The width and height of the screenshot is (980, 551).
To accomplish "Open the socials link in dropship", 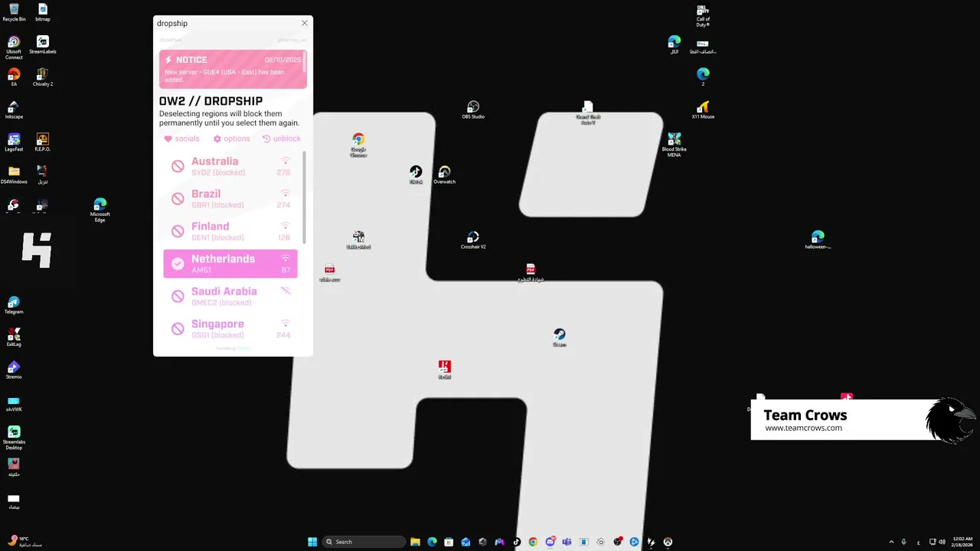I will coord(181,139).
